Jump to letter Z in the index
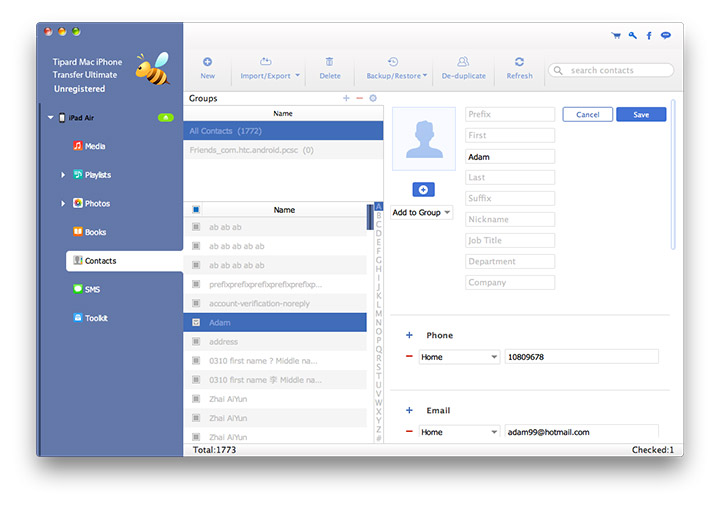 tap(379, 429)
